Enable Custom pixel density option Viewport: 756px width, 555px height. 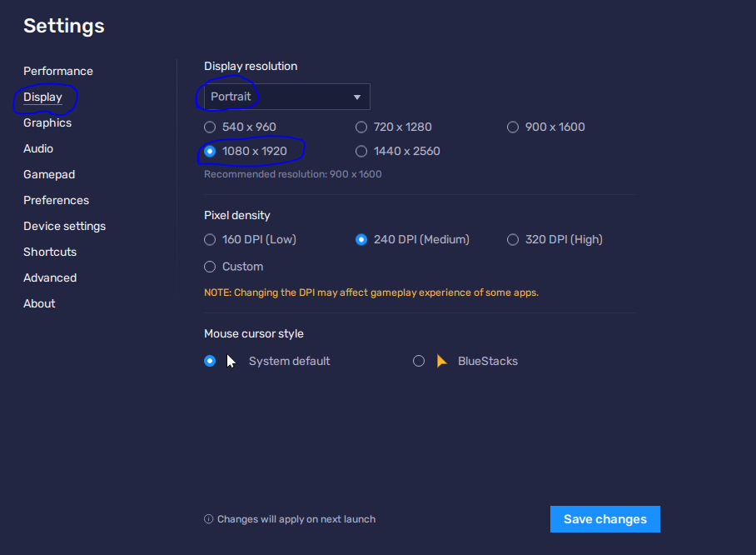coord(210,267)
